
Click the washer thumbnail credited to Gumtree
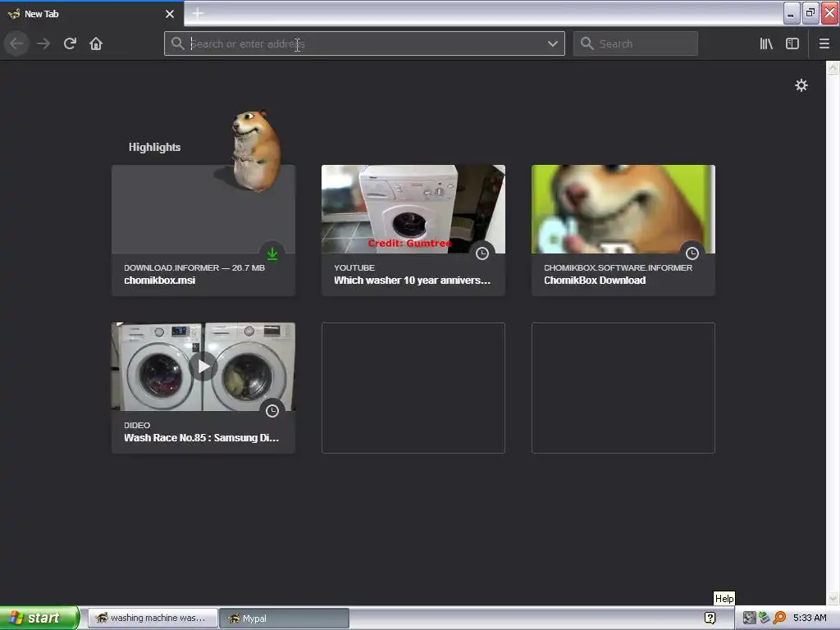(413, 209)
